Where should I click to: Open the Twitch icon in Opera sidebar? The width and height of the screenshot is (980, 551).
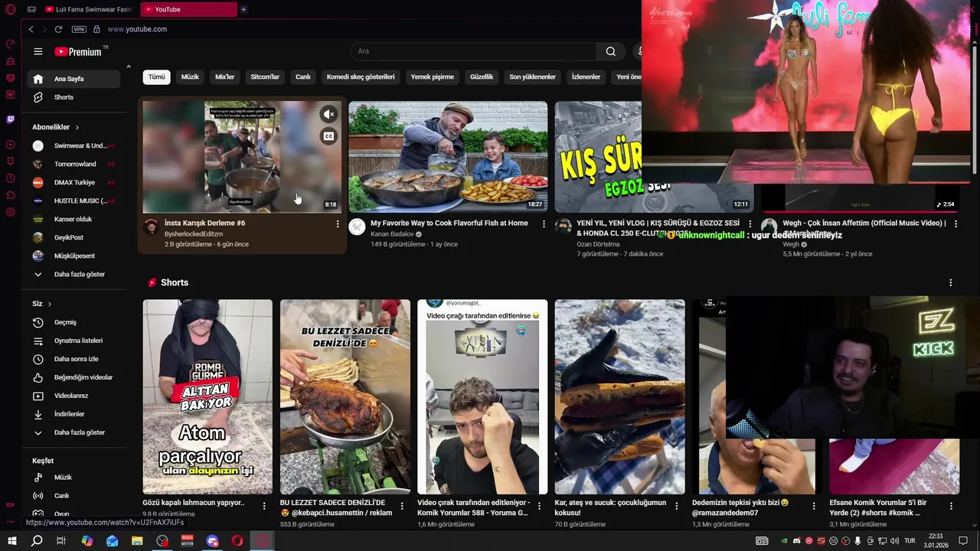[11, 119]
